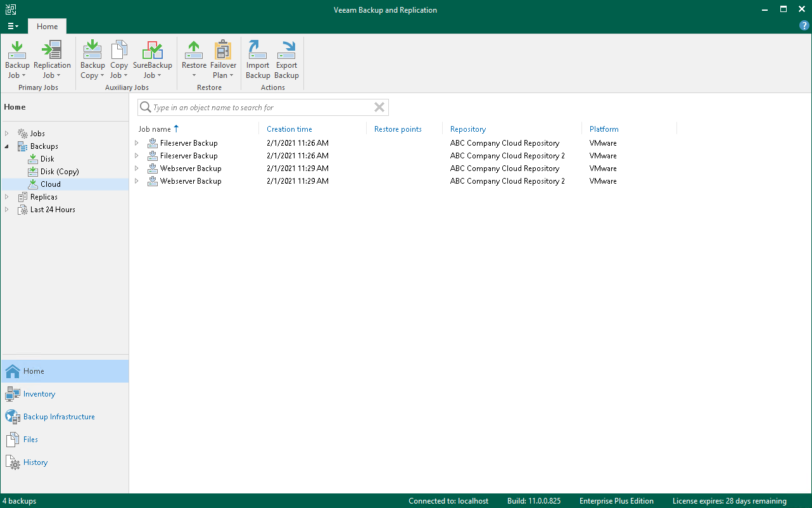
Task: Click the History gear-page icon
Action: click(x=13, y=462)
